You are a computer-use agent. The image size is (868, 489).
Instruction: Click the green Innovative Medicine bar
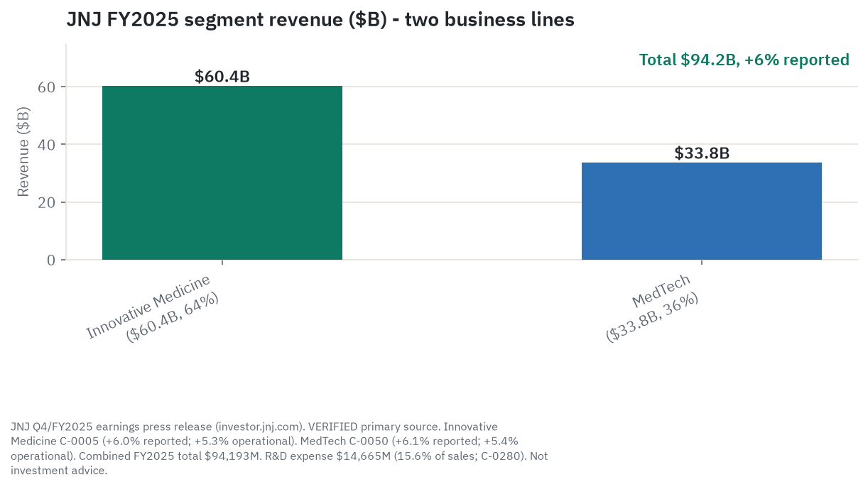coord(222,172)
